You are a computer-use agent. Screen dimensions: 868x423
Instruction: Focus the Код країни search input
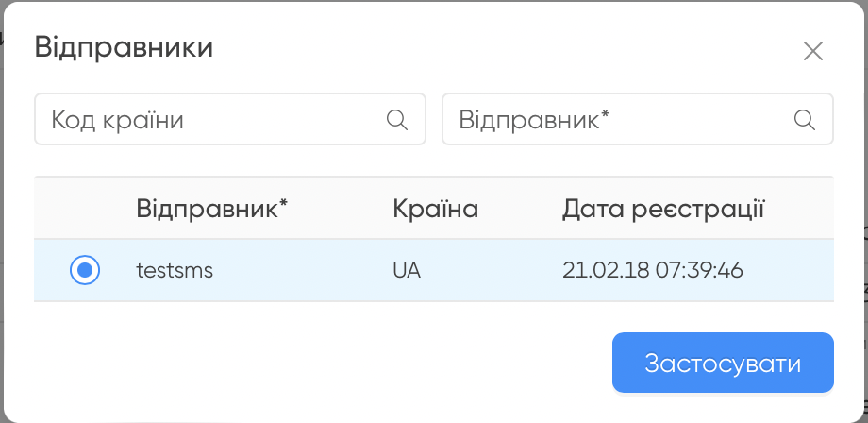click(229, 119)
